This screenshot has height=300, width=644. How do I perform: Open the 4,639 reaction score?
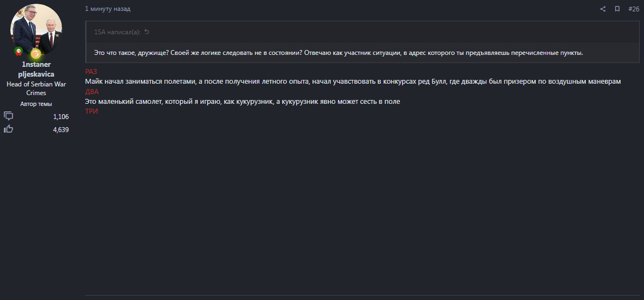[61, 130]
